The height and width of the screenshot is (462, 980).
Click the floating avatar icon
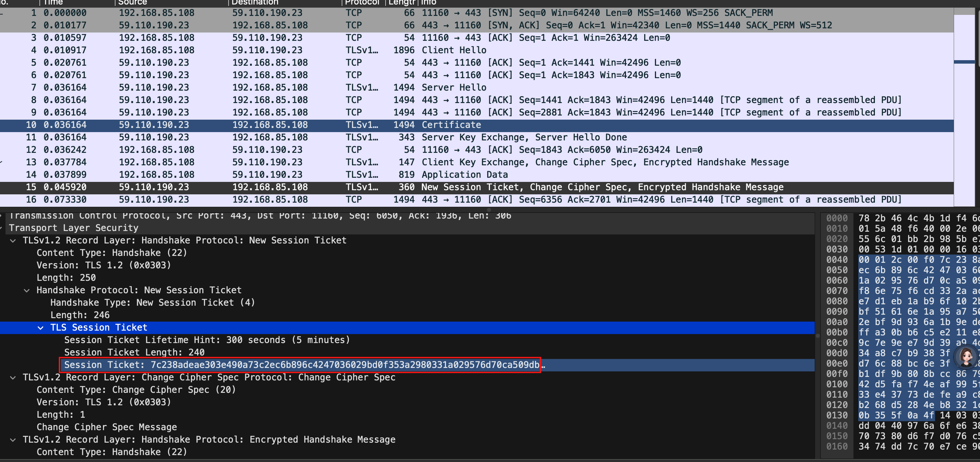click(x=965, y=356)
